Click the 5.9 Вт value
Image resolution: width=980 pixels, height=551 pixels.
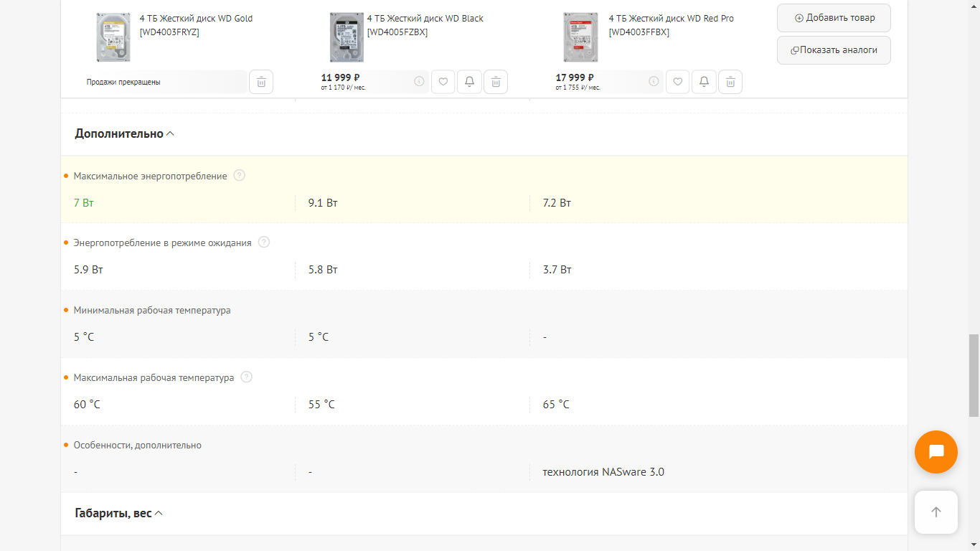[88, 270]
